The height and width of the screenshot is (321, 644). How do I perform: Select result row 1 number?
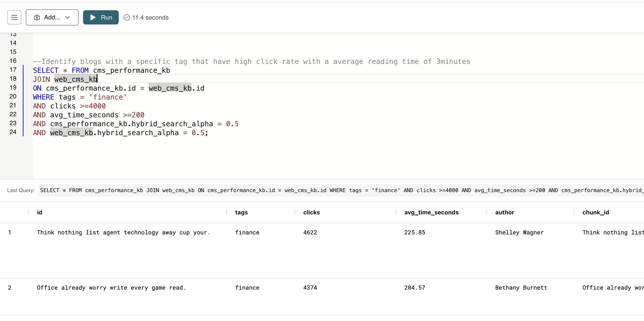[x=10, y=232]
